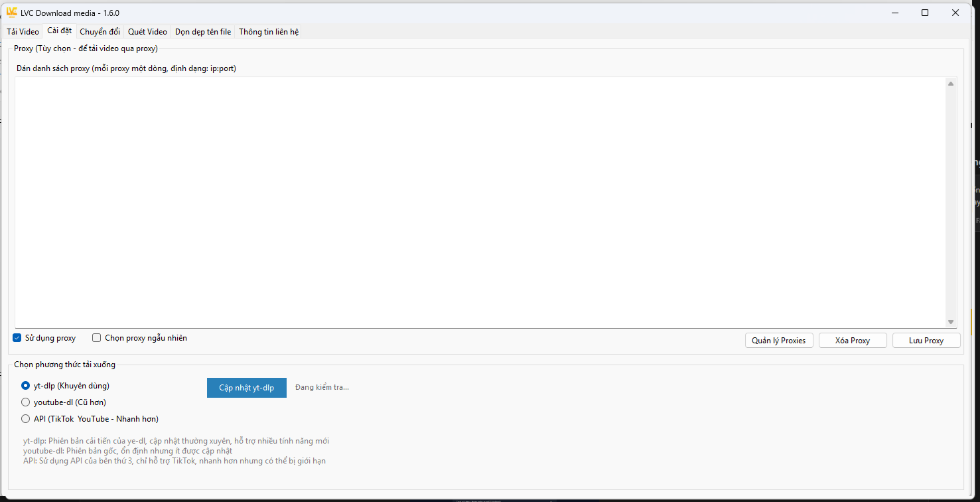Uncheck the Sử dụng proxy checkbox
Image resolution: width=980 pixels, height=502 pixels.
(17, 338)
